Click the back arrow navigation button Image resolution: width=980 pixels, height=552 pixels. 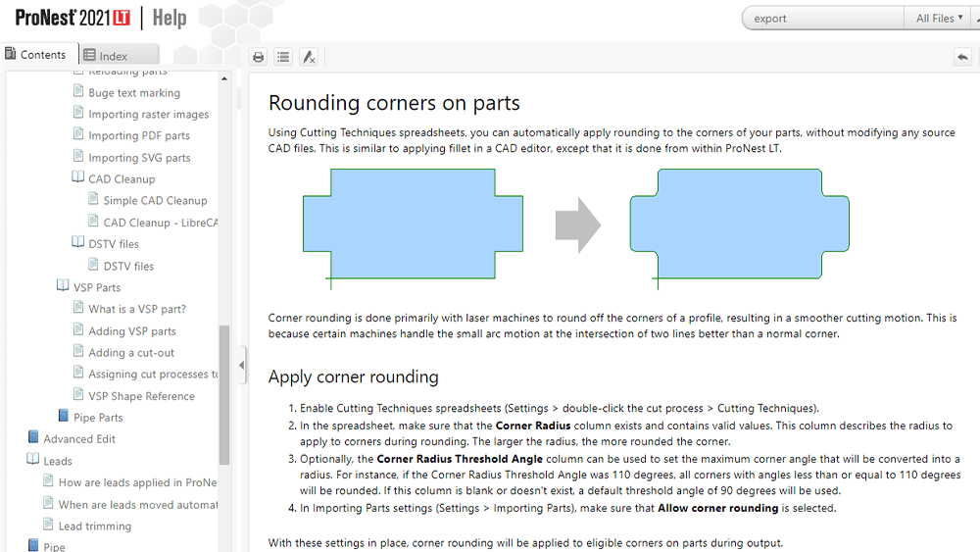[962, 57]
